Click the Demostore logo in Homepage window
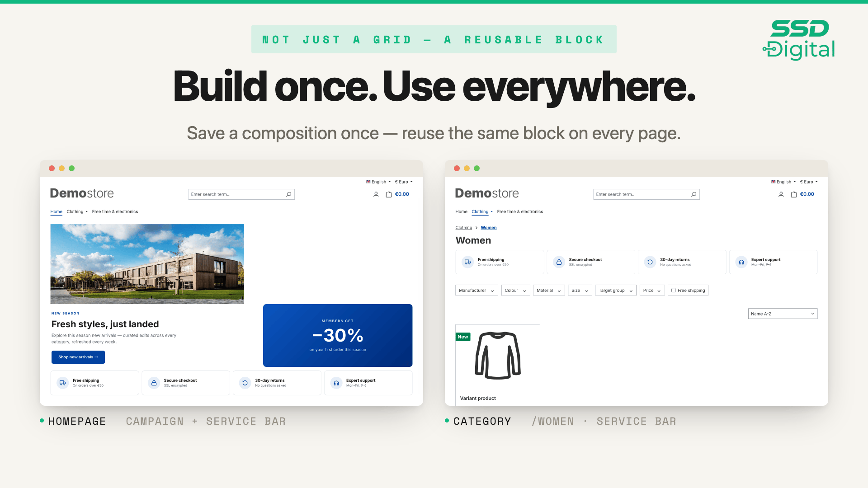This screenshot has height=488, width=868. coord(82,193)
